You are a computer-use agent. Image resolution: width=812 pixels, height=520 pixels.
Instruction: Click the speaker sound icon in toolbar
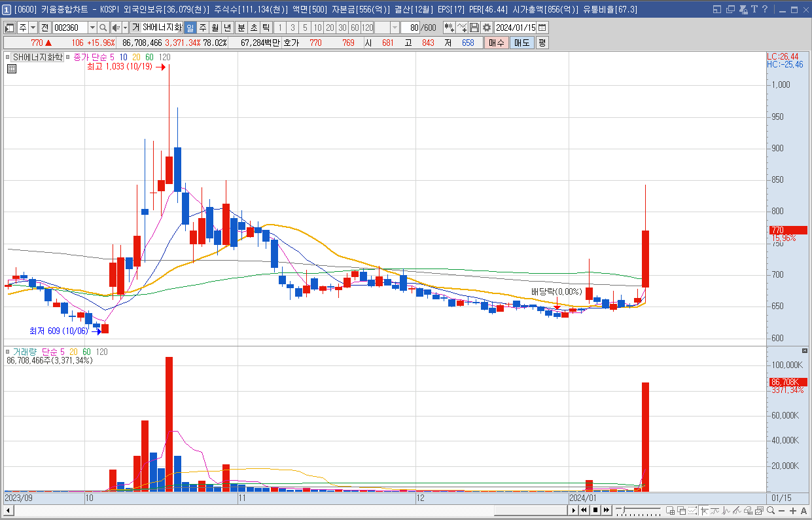pyautogui.click(x=116, y=28)
